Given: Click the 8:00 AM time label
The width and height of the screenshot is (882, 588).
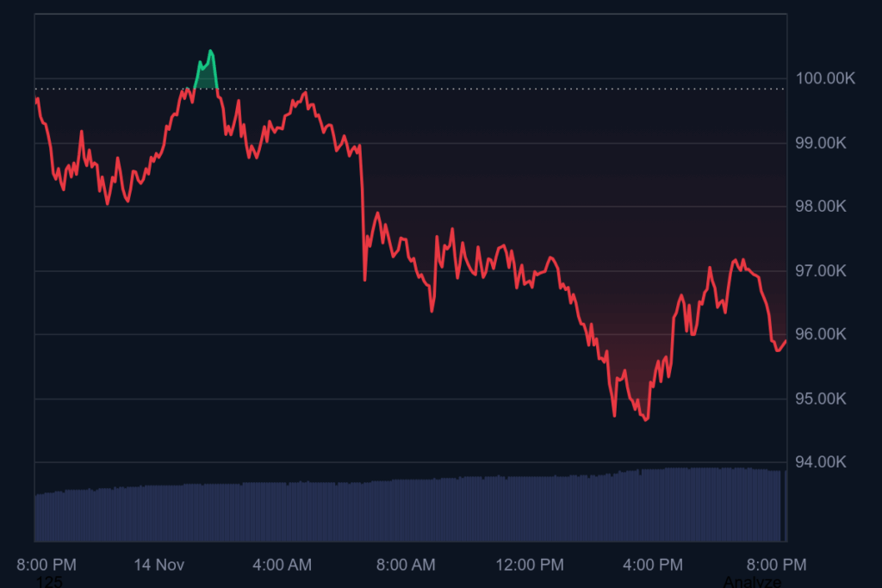Looking at the screenshot, I should click(x=406, y=566).
